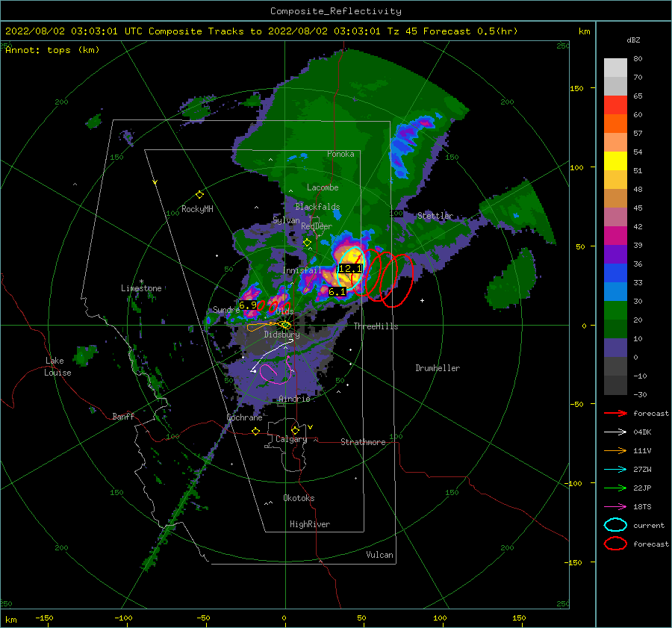
Task: Click the 36 dBZ purple swatch
Action: [615, 254]
